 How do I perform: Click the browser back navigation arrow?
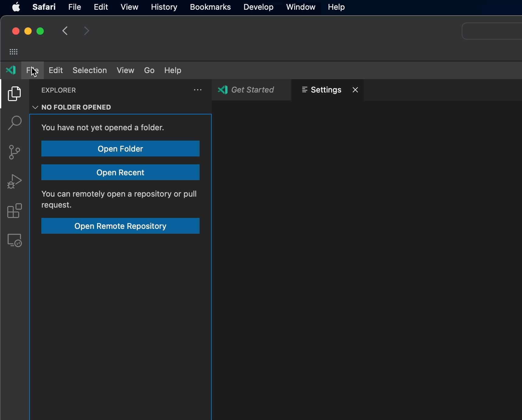coord(65,31)
